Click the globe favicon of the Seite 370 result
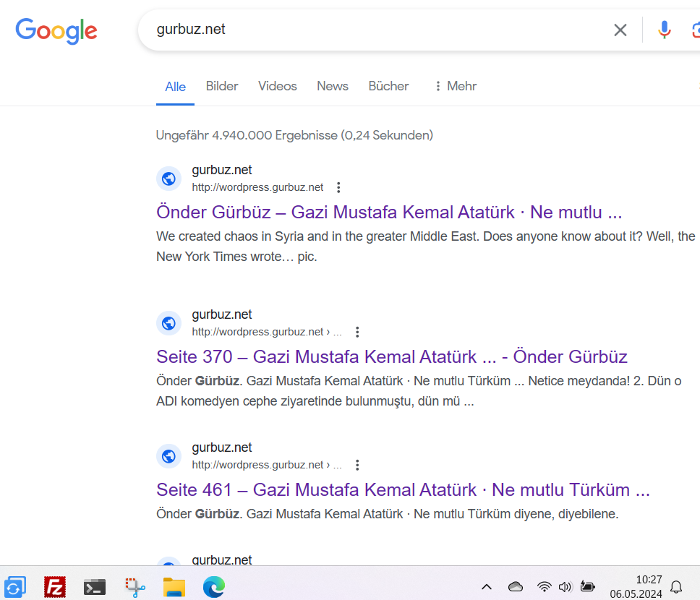Viewport: 700px width, 600px height. [168, 323]
